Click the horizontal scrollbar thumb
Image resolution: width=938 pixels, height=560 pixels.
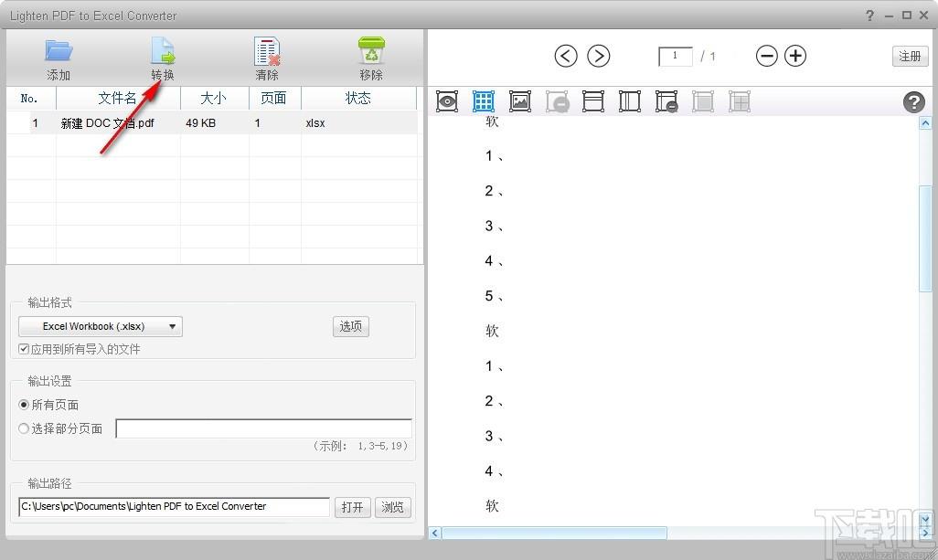click(554, 533)
